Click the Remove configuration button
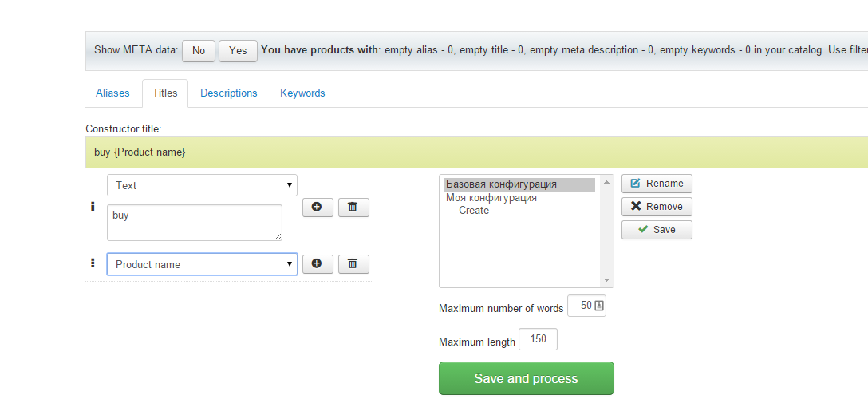Viewport: 868px width, 419px height. (x=657, y=207)
